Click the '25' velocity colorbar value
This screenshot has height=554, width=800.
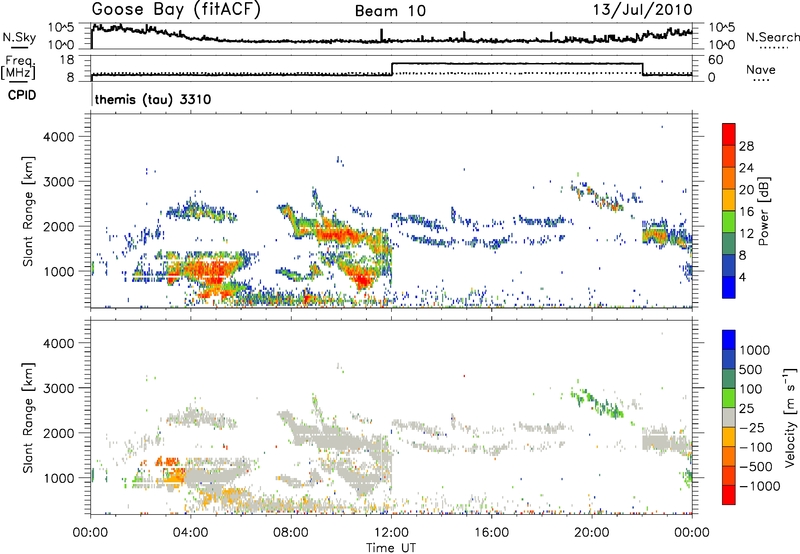(746, 408)
